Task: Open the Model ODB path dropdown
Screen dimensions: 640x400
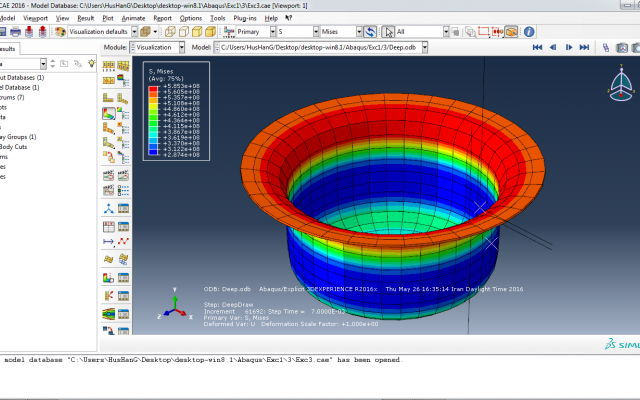Action: pyautogui.click(x=424, y=47)
